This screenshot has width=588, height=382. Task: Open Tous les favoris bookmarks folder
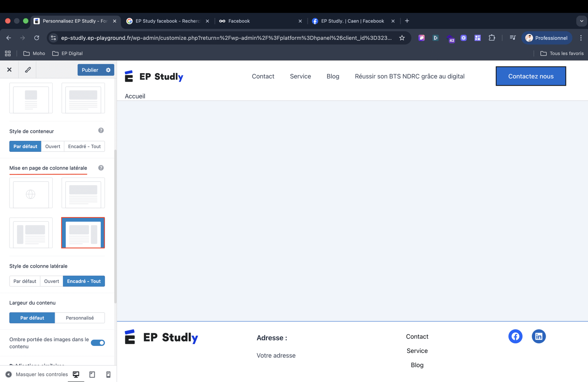(x=562, y=53)
